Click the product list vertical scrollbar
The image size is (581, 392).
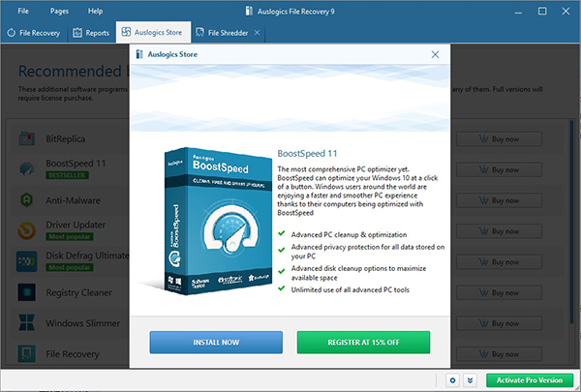click(571, 223)
